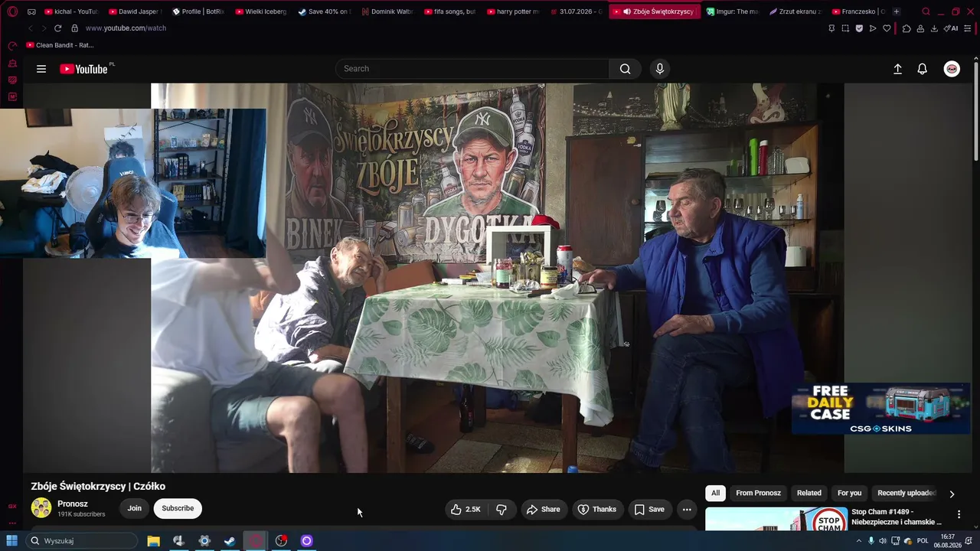Open the purple circle app on taskbar

pos(307,541)
